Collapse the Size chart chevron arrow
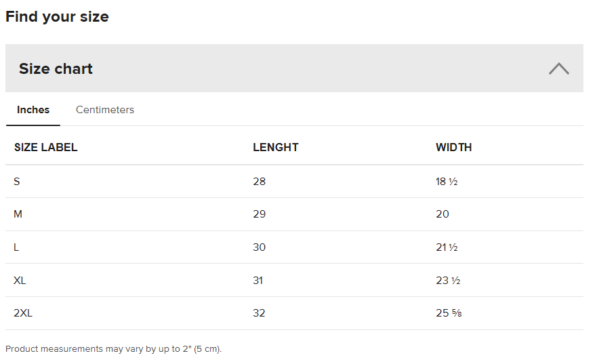The width and height of the screenshot is (597, 364). pos(558,68)
